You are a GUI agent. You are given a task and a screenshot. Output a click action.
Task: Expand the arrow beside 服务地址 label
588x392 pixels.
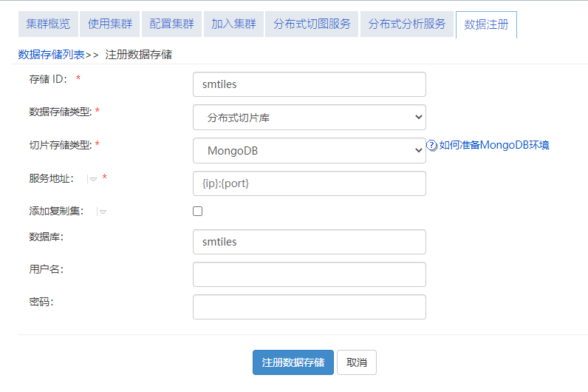pos(93,178)
